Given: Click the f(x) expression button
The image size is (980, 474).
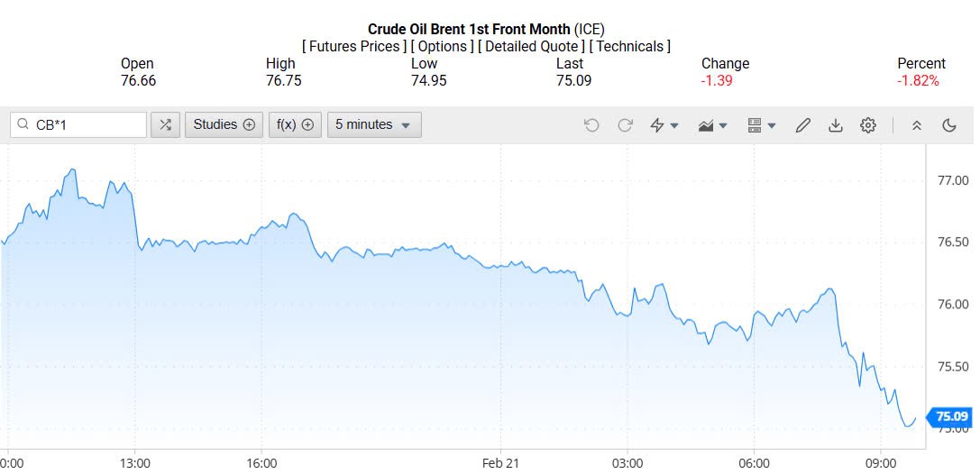Looking at the screenshot, I should tap(295, 125).
